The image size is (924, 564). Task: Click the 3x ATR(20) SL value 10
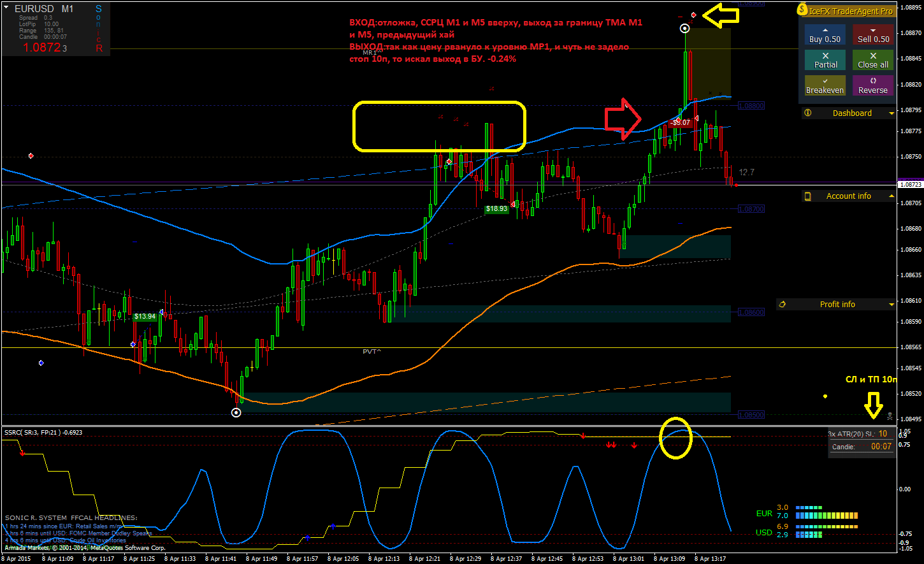click(x=883, y=434)
